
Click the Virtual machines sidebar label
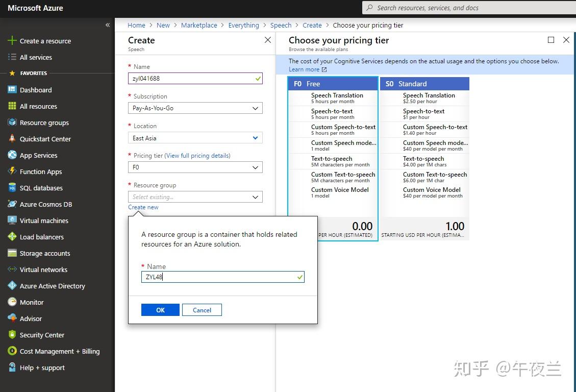click(x=44, y=220)
